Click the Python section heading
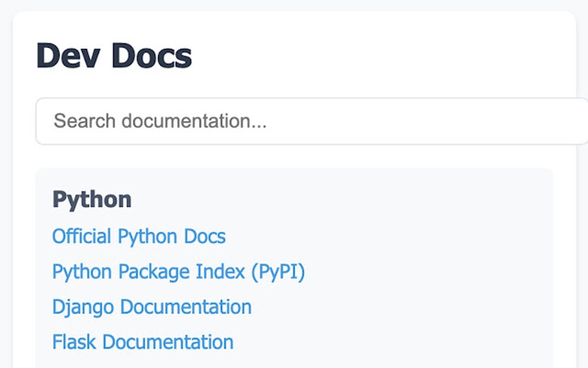588x368 pixels. point(92,200)
